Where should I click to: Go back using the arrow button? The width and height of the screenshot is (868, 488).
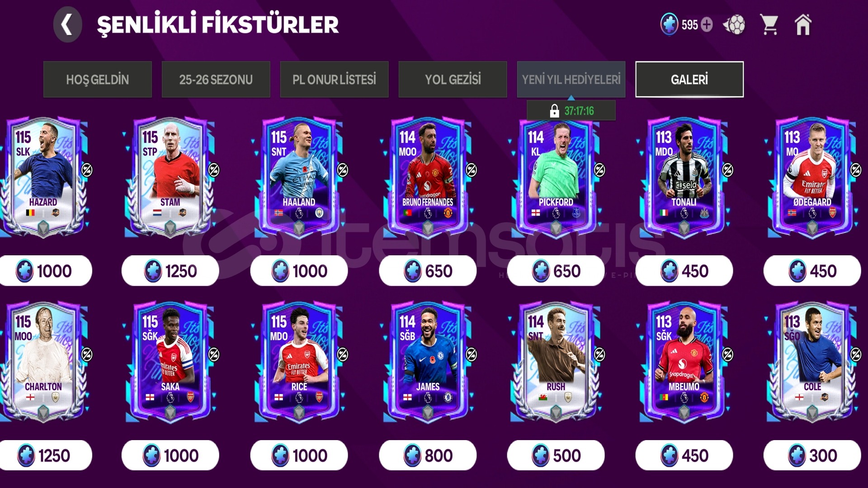(x=67, y=24)
